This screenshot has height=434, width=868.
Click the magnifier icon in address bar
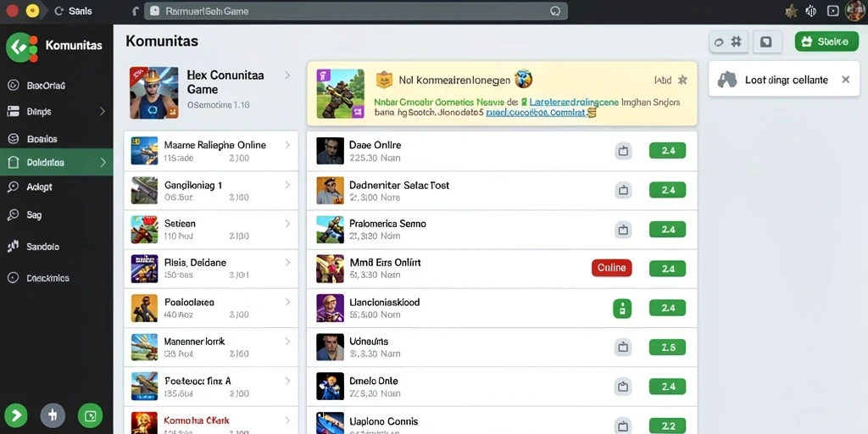pyautogui.click(x=555, y=11)
